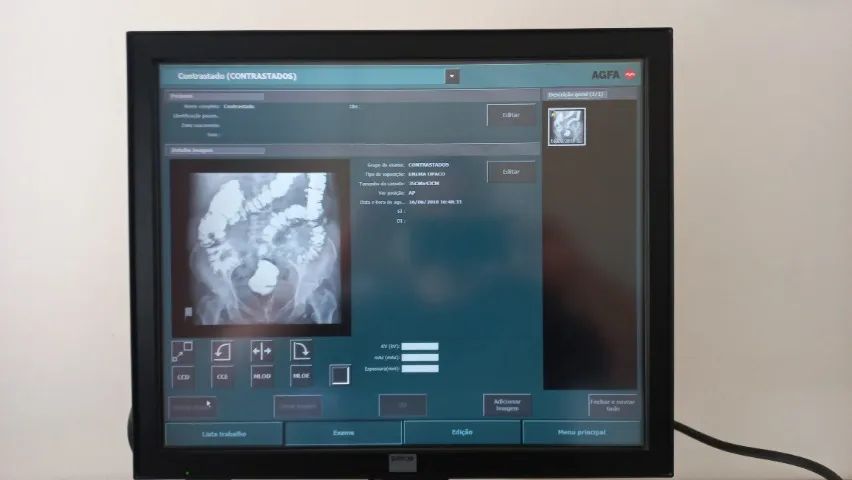Click Editar in the patient section
The width and height of the screenshot is (852, 480).
[511, 115]
